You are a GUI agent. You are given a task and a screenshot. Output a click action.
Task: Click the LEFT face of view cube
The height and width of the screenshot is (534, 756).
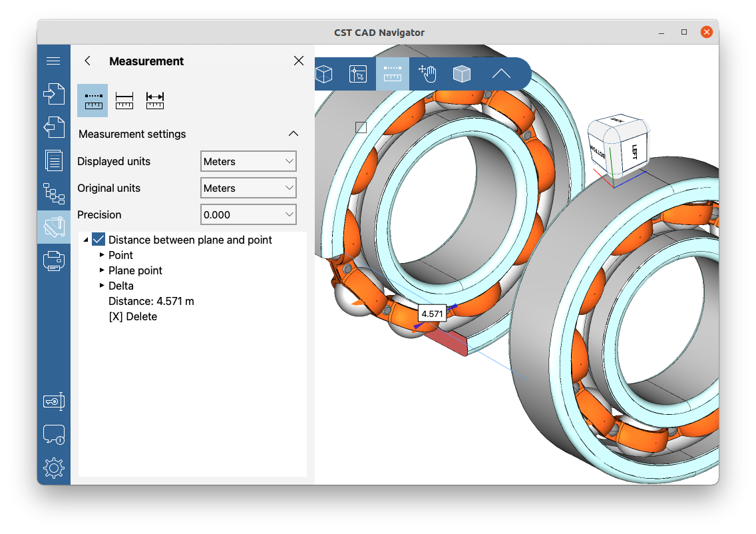tap(634, 151)
